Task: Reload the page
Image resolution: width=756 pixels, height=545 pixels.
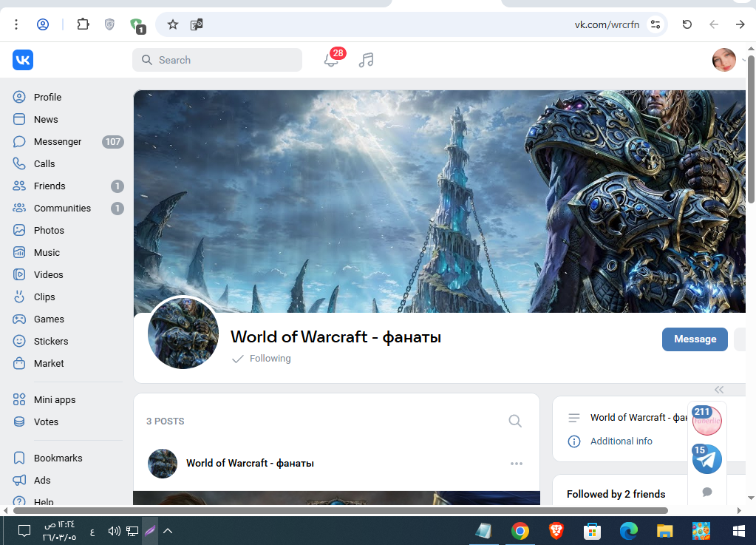Action: pos(687,24)
